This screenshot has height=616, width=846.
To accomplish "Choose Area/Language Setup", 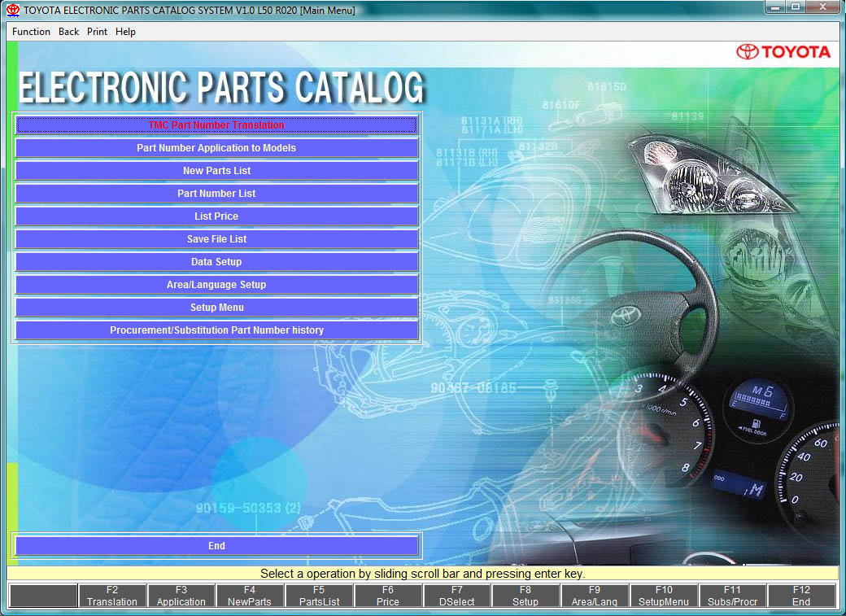I will [216, 284].
